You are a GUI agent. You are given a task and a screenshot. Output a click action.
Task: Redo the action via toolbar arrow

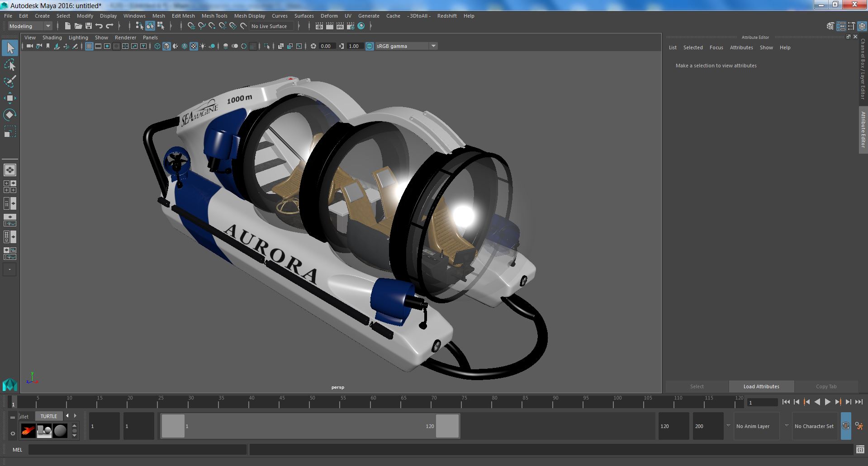pos(109,26)
